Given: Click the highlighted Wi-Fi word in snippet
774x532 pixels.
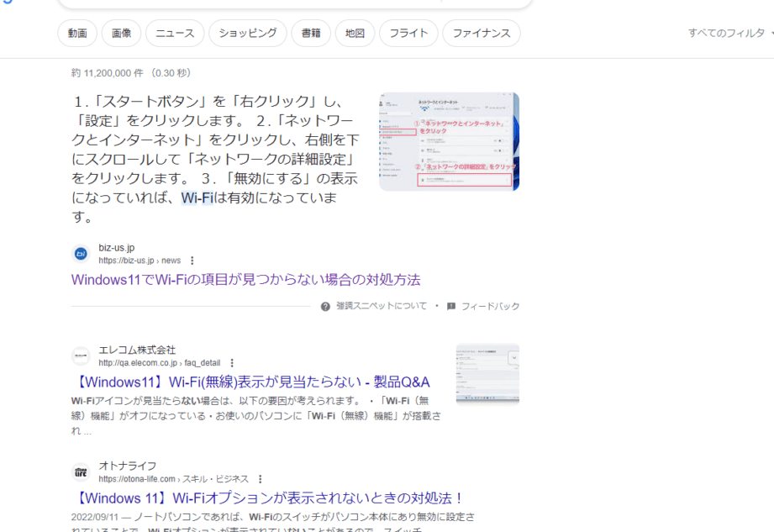Looking at the screenshot, I should (197, 198).
